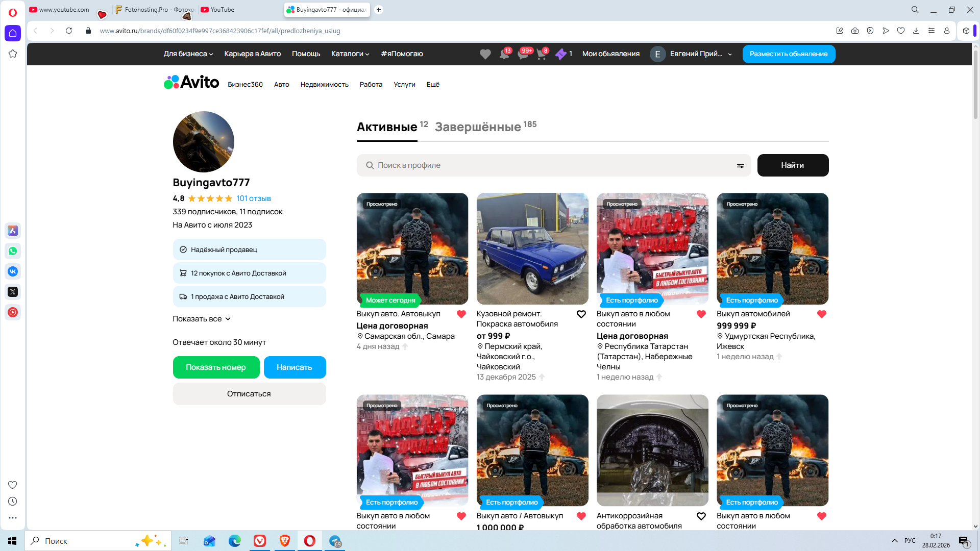Expand the Для бизнеса dropdown menu
Viewport: 980px width, 551px height.
coord(188,54)
